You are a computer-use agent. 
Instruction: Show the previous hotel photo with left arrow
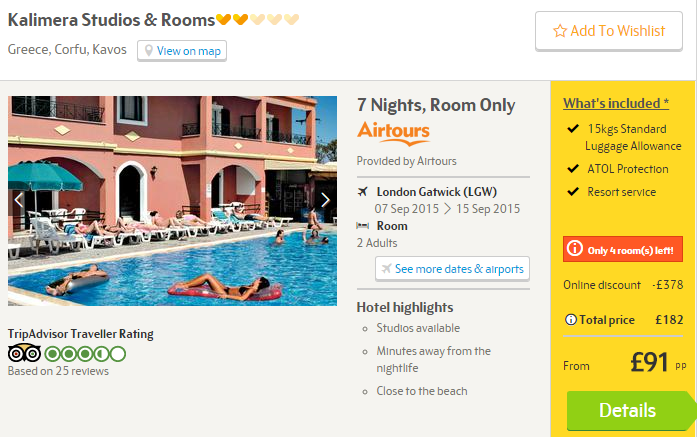coord(19,200)
